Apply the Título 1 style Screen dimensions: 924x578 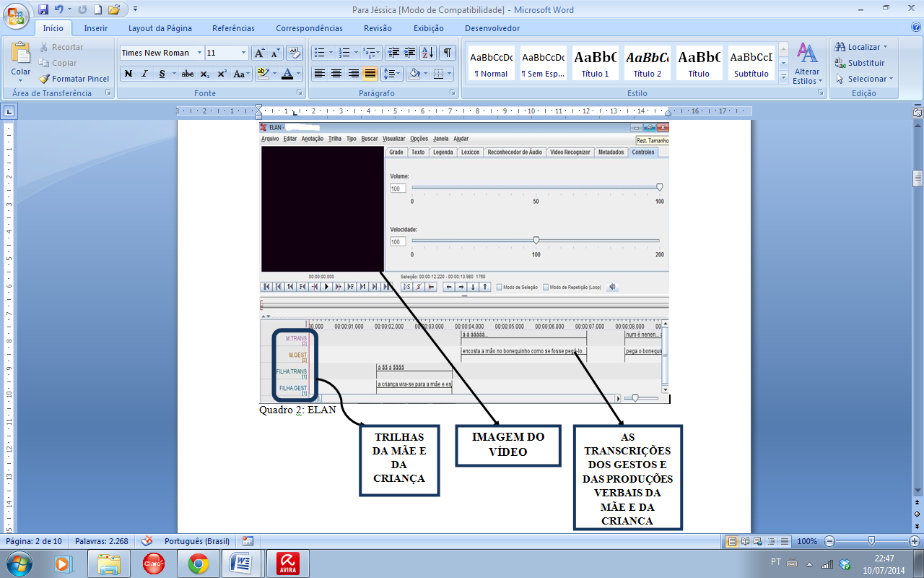[596, 63]
